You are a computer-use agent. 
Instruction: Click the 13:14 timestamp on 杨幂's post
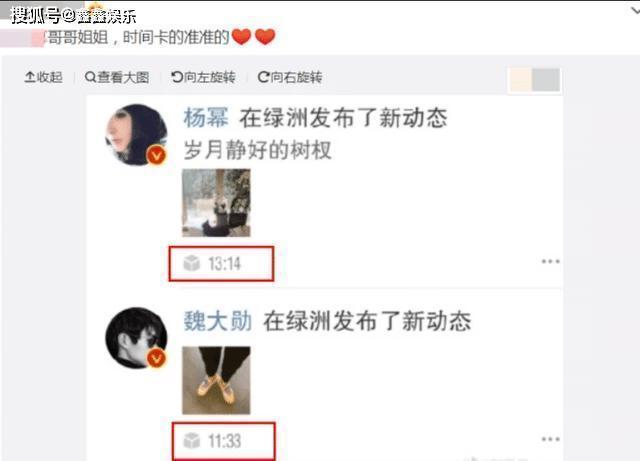click(x=224, y=264)
